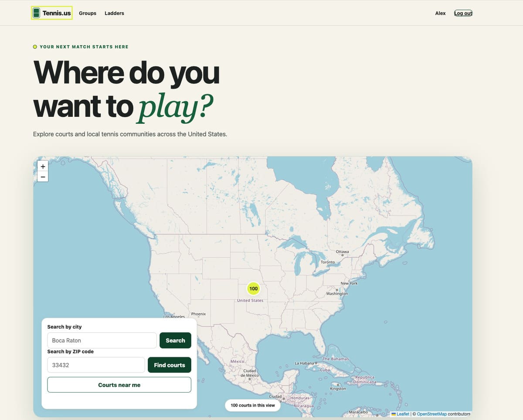
Task: Click the '100 courts in this view' label
Action: 253,405
